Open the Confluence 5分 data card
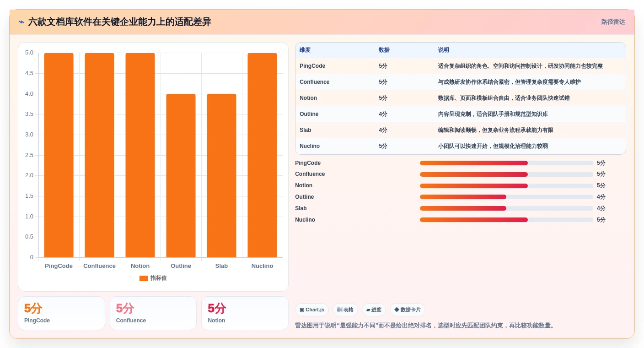The image size is (644, 348). (153, 313)
